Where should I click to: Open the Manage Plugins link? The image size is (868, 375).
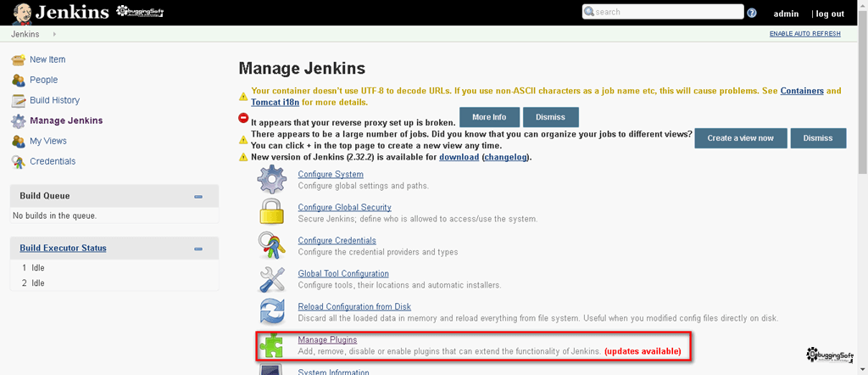tap(327, 339)
